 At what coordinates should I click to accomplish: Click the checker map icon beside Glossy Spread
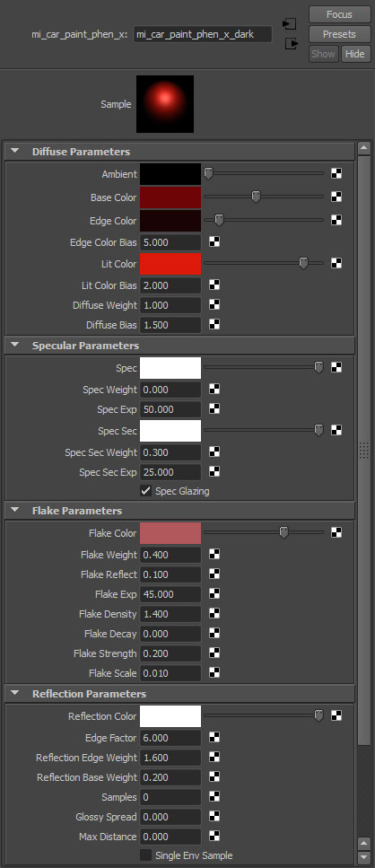coord(214,816)
